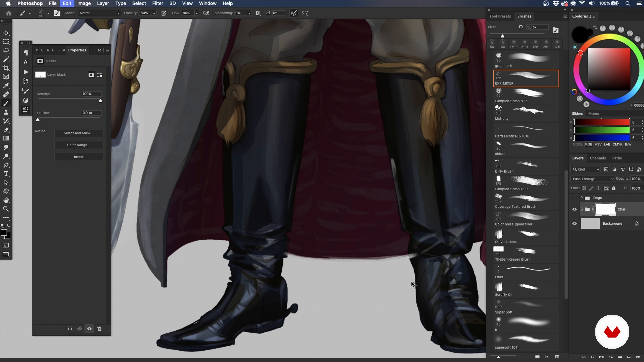Open brush preset picker dropdown

tap(48, 13)
